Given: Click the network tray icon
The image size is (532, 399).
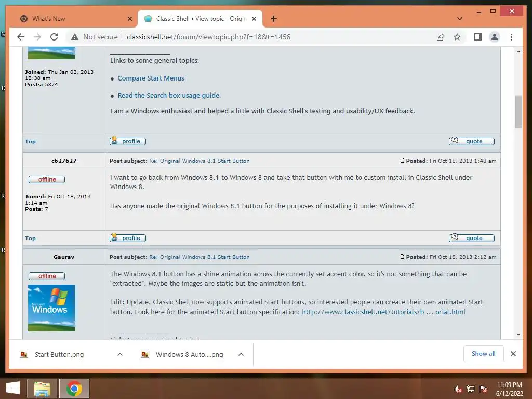Looking at the screenshot, I should point(471,389).
